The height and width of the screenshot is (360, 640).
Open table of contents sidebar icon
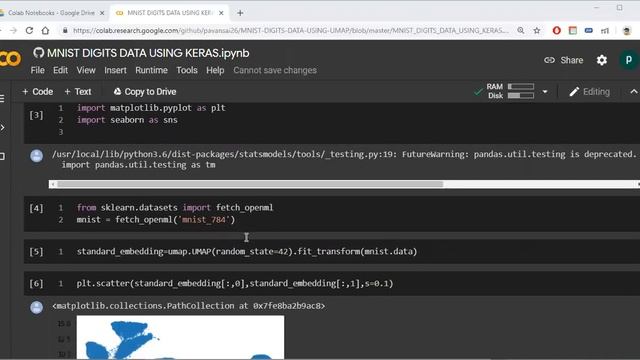[x=2, y=98]
